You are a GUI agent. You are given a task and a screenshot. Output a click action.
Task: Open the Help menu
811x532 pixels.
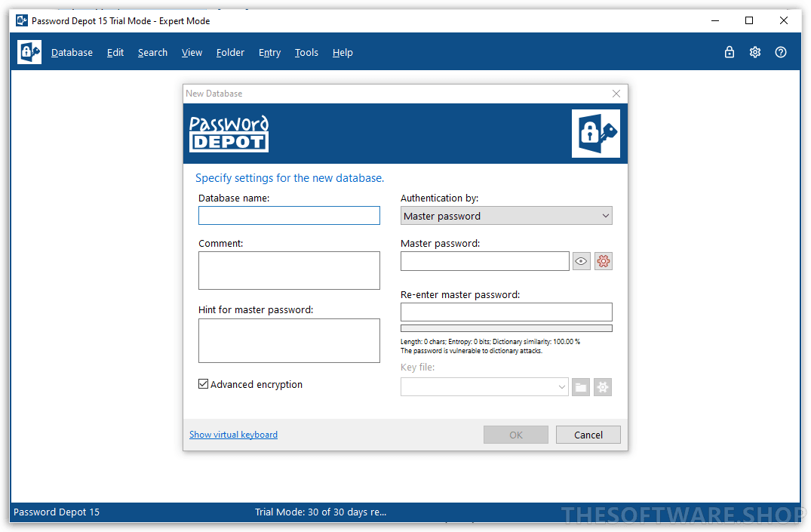(343, 52)
